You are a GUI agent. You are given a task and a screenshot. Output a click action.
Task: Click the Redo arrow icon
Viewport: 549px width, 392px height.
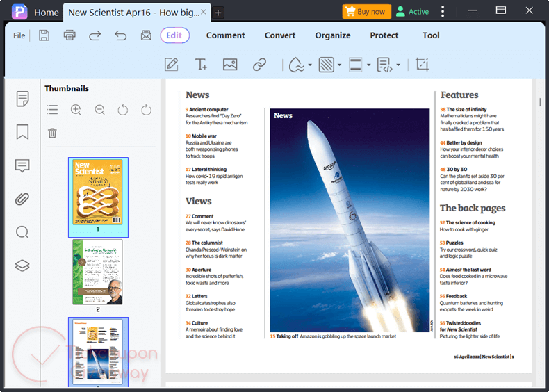(x=95, y=35)
